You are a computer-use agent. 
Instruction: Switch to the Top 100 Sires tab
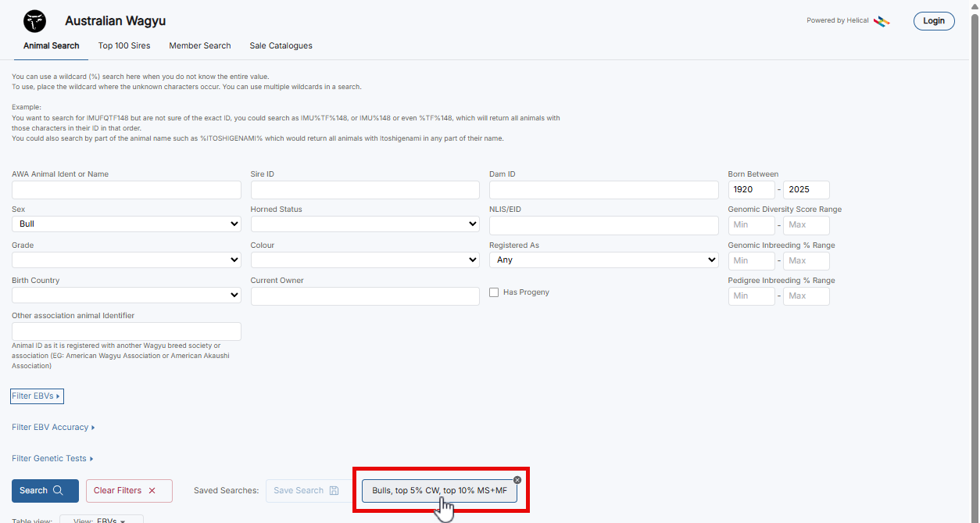tap(124, 45)
